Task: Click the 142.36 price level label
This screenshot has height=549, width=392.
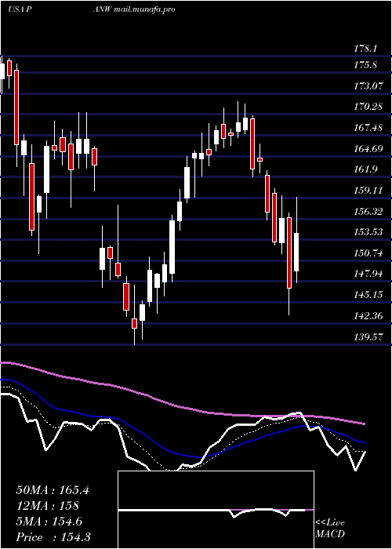Action: click(x=368, y=315)
